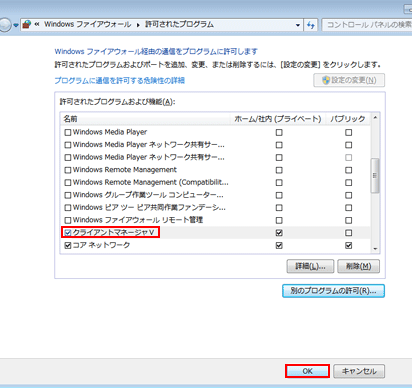Click the Windows ファイアウォール breadcrumb
412x388 pixels.
pos(88,24)
